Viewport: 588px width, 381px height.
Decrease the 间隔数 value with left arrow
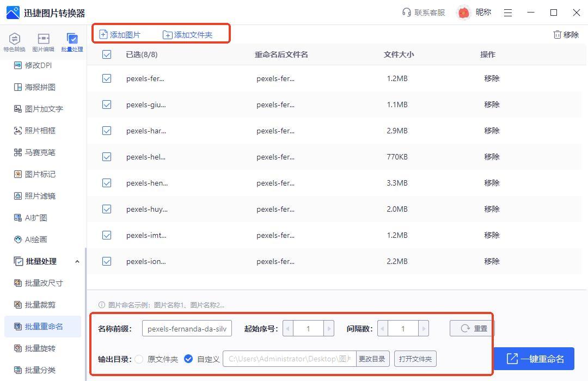pos(383,329)
